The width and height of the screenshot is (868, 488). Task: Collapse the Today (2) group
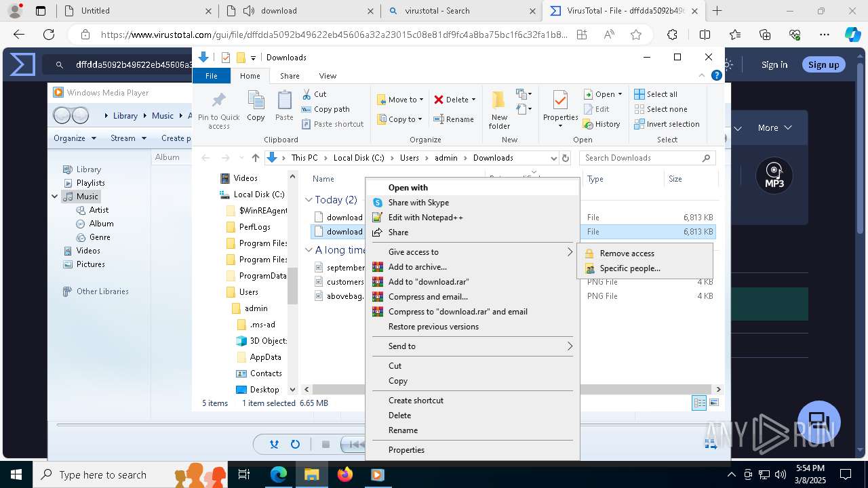click(x=309, y=200)
